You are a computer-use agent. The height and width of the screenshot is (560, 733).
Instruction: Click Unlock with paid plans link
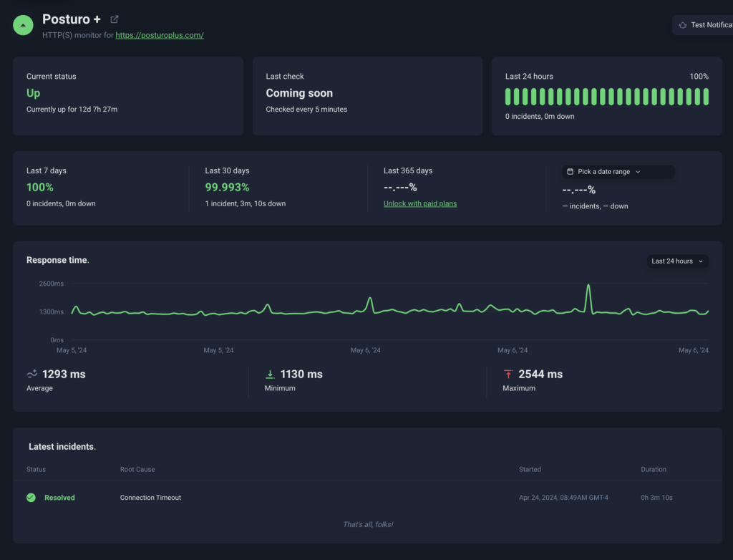tap(420, 203)
